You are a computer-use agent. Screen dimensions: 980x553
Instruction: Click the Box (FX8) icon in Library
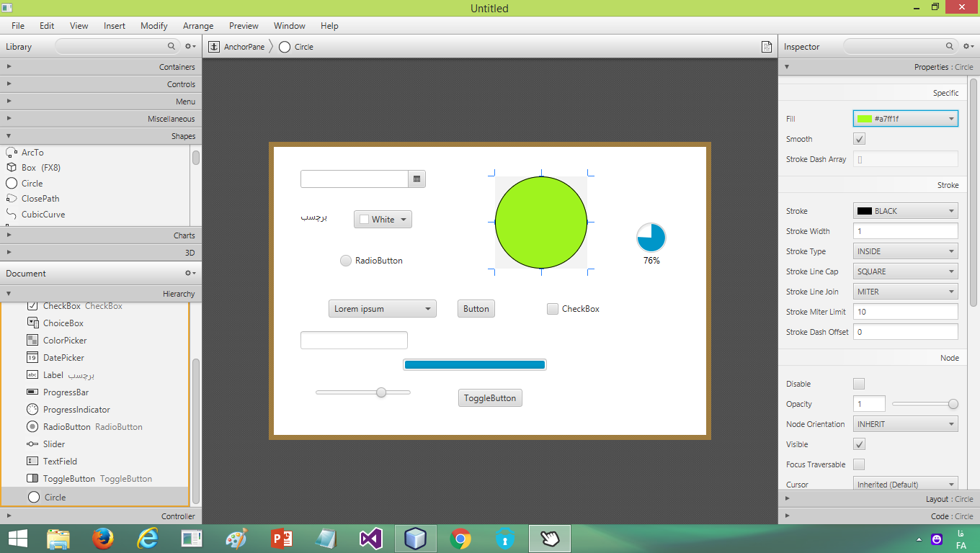[12, 168]
